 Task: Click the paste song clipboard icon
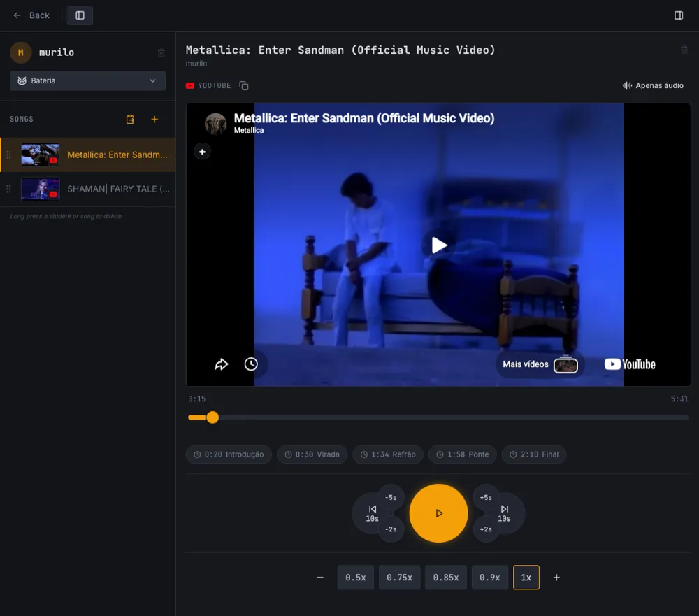pos(130,119)
